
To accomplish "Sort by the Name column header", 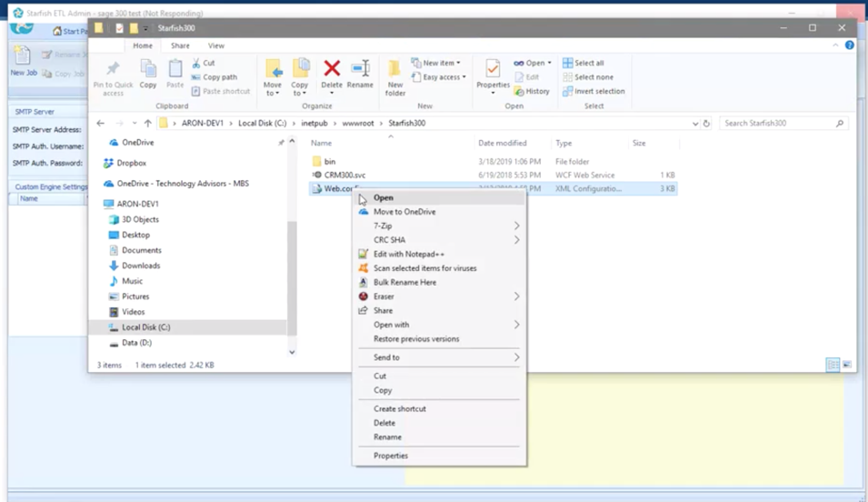I will [x=321, y=143].
